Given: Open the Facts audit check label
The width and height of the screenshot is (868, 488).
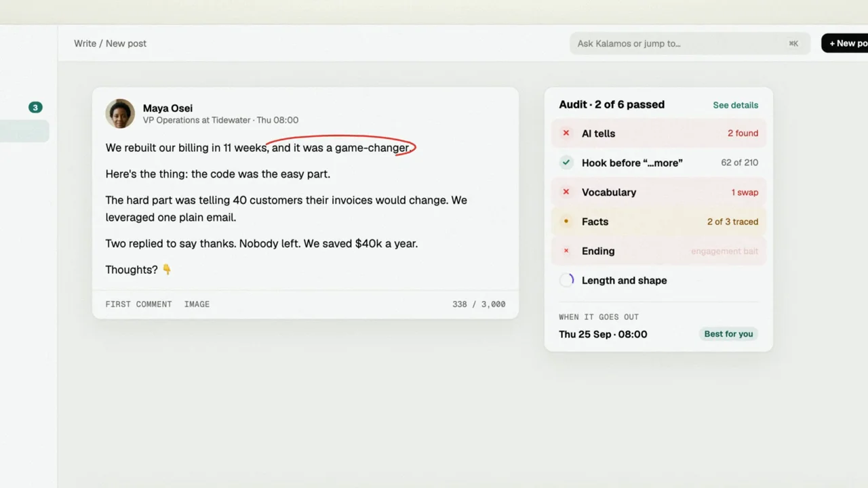Looking at the screenshot, I should click(595, 222).
